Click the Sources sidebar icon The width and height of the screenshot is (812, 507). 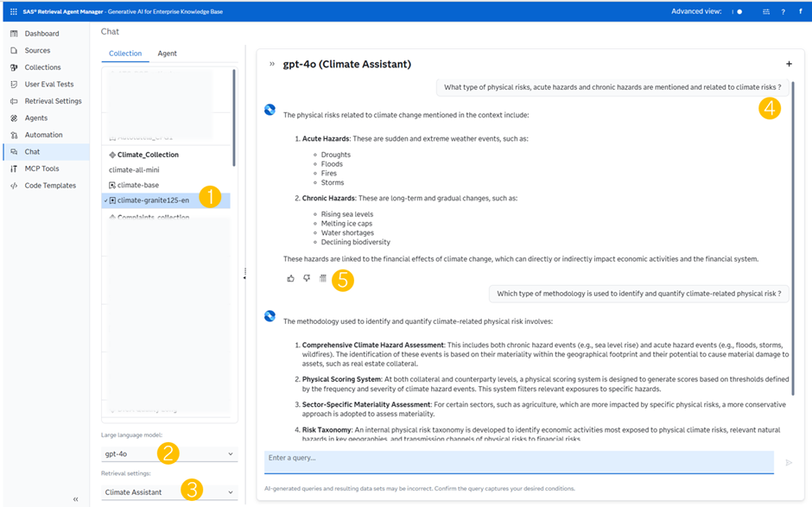pos(14,51)
